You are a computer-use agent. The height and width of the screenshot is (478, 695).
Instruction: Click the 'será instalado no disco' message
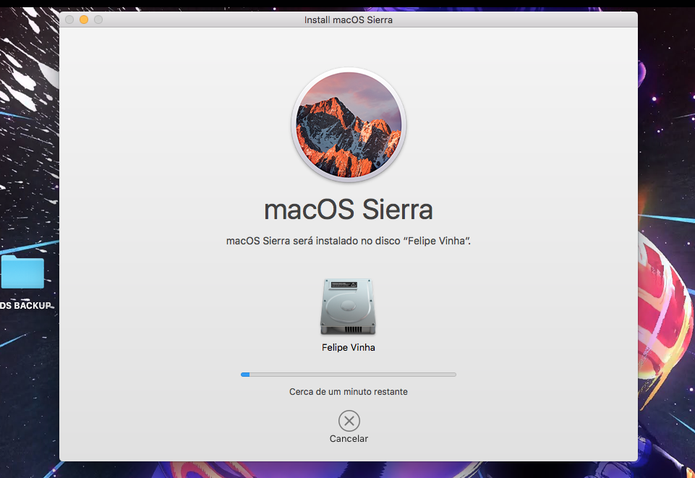(348, 241)
